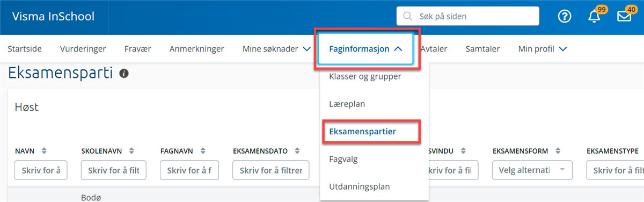Click the search magnifier icon

[x=408, y=16]
